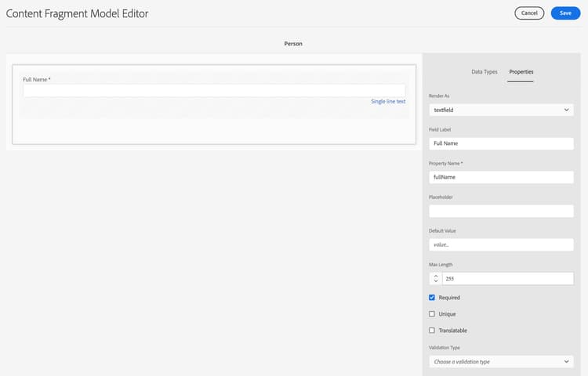Screen dimensions: 588x376
Task: Click the Validation Type chevron arrow
Action: [566, 361]
